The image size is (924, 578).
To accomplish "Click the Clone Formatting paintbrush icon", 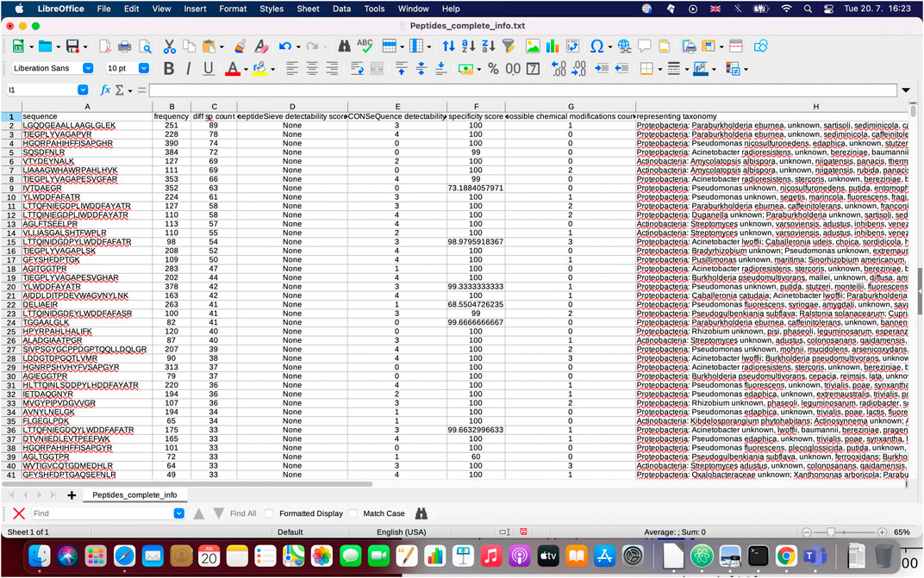I will click(x=240, y=47).
